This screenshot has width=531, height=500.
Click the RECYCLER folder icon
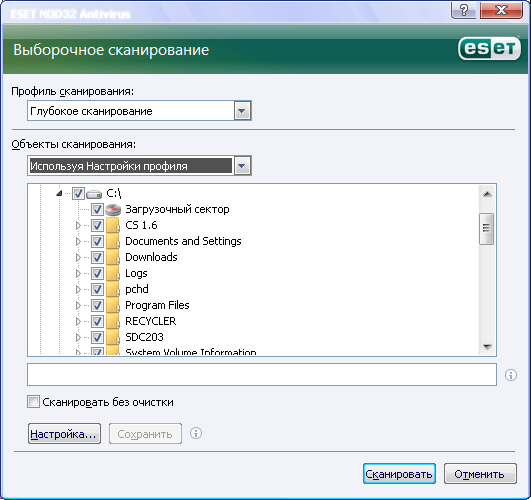pyautogui.click(x=113, y=321)
